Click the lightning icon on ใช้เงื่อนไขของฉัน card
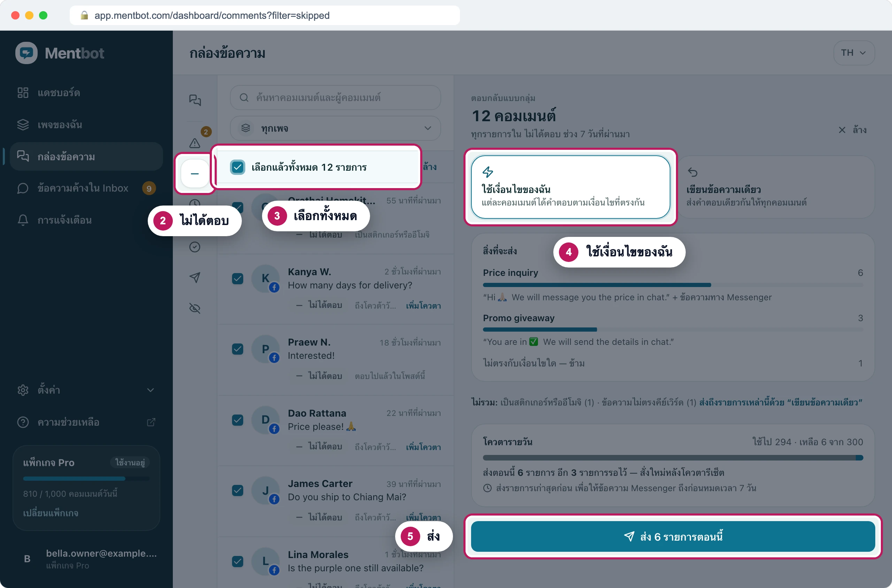This screenshot has height=588, width=892. tap(487, 172)
